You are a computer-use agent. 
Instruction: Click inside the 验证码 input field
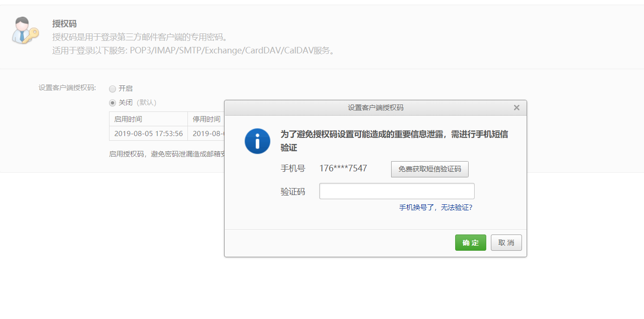click(396, 191)
